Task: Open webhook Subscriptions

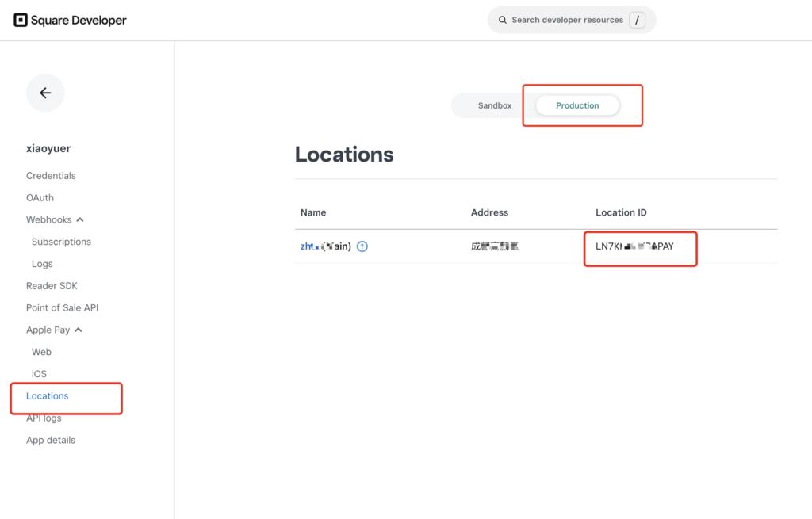Action: coord(61,242)
